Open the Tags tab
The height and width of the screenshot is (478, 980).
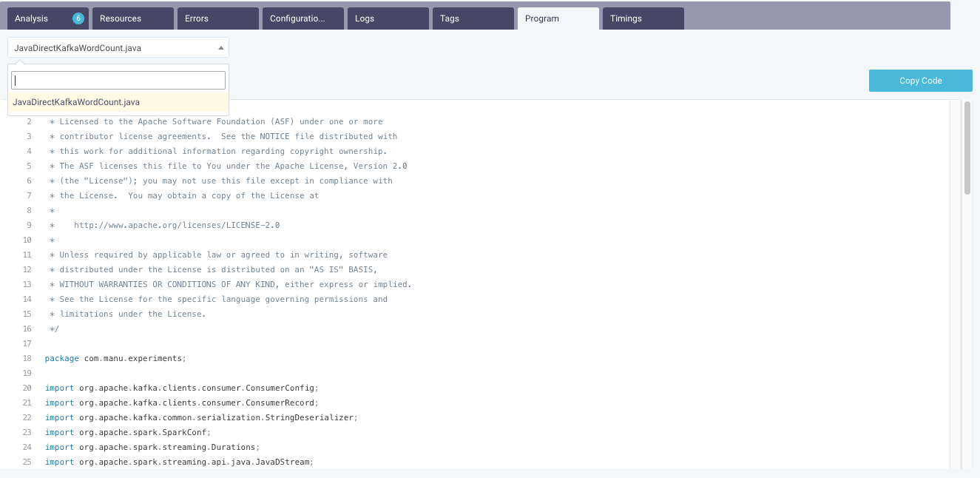(x=450, y=18)
